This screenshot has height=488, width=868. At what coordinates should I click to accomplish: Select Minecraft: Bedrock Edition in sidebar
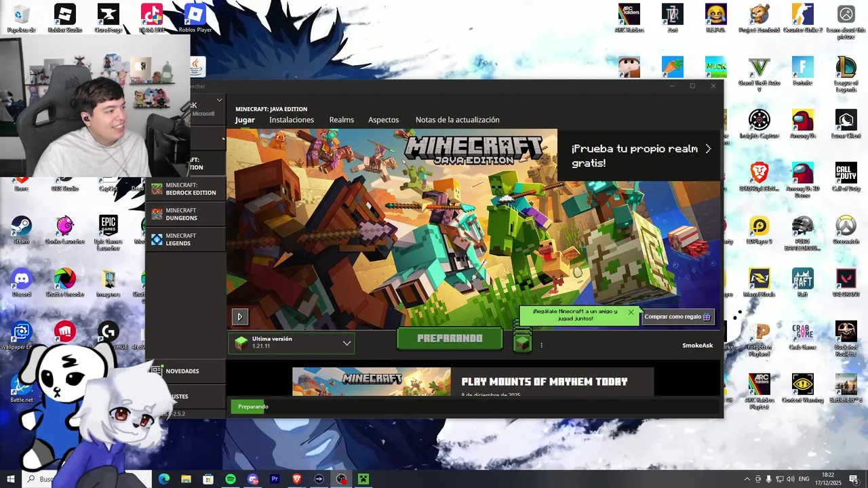click(x=185, y=189)
